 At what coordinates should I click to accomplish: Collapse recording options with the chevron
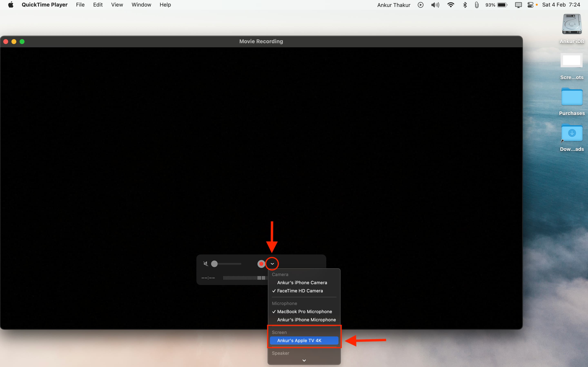[x=272, y=264]
